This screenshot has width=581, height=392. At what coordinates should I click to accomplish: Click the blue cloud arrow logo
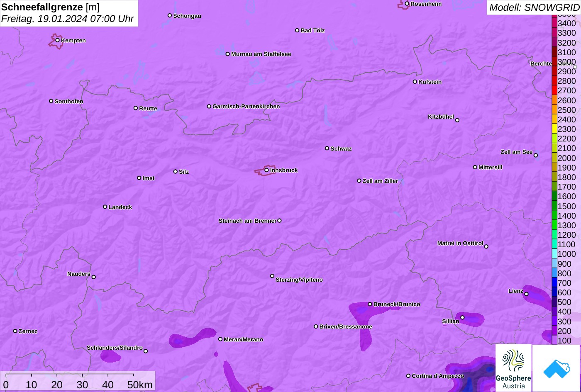pyautogui.click(x=556, y=368)
